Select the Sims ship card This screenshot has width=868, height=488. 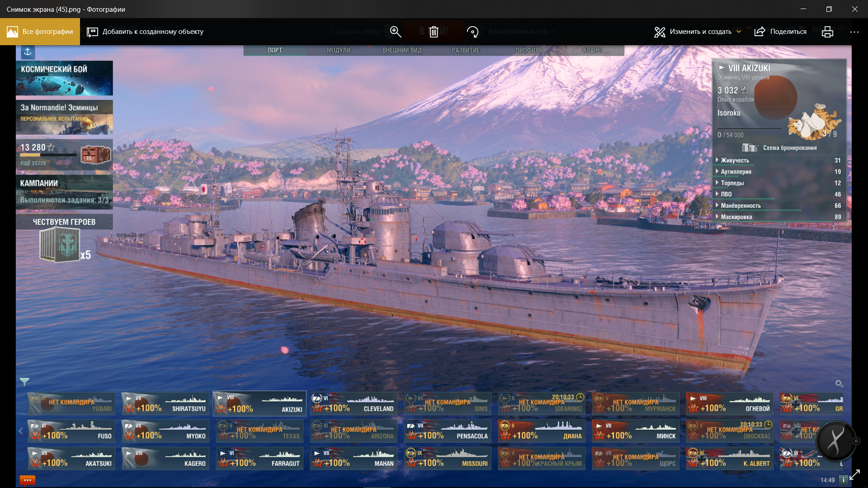(x=448, y=404)
